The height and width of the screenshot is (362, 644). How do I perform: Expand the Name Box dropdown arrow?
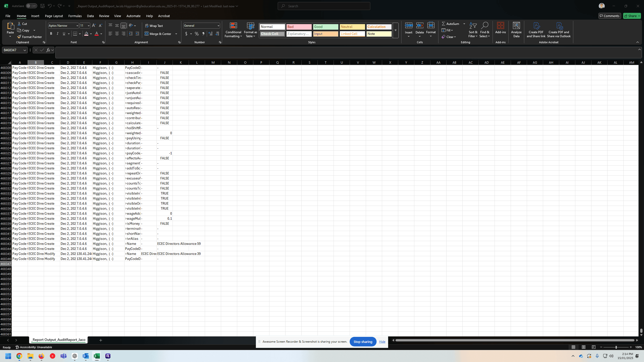pyautogui.click(x=25, y=50)
